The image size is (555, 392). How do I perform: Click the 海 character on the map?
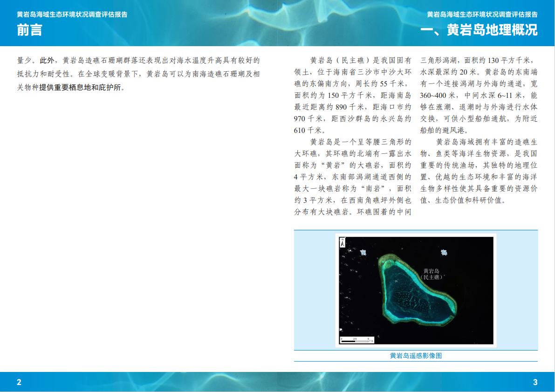click(x=444, y=253)
